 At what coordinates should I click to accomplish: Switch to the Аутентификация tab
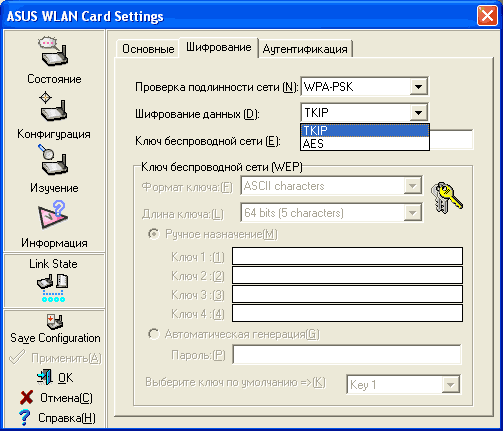tap(305, 49)
